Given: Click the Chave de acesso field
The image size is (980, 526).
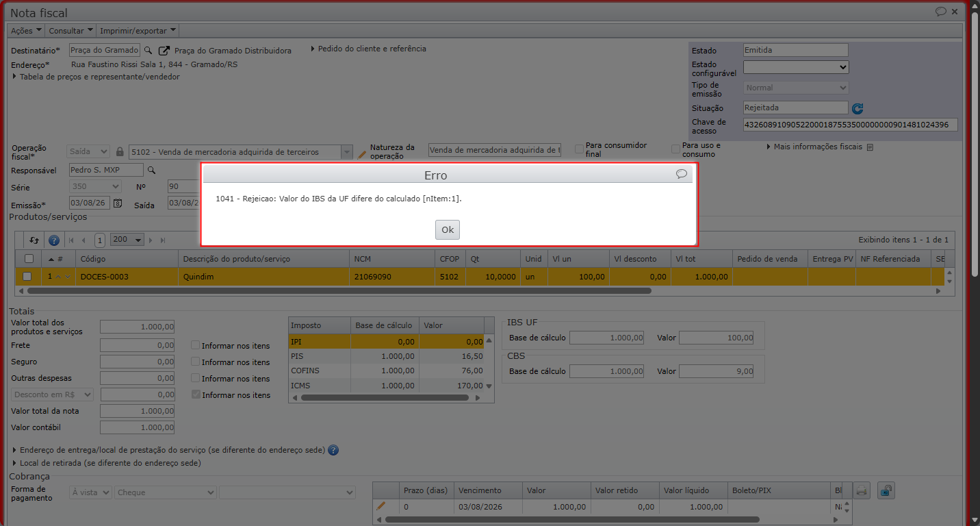Looking at the screenshot, I should coord(851,125).
